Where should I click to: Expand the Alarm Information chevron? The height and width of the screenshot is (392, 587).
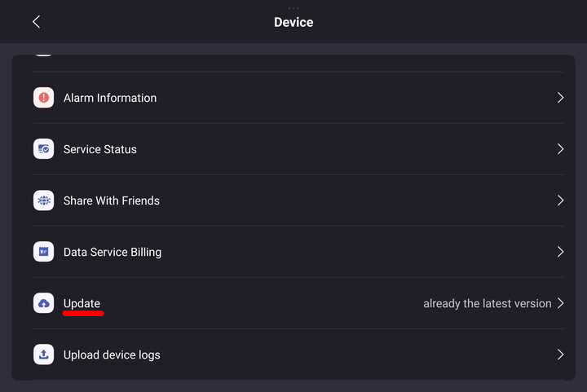[x=560, y=98]
